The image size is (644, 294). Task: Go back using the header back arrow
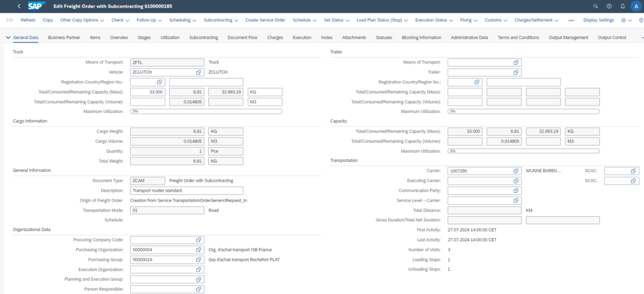point(19,6)
